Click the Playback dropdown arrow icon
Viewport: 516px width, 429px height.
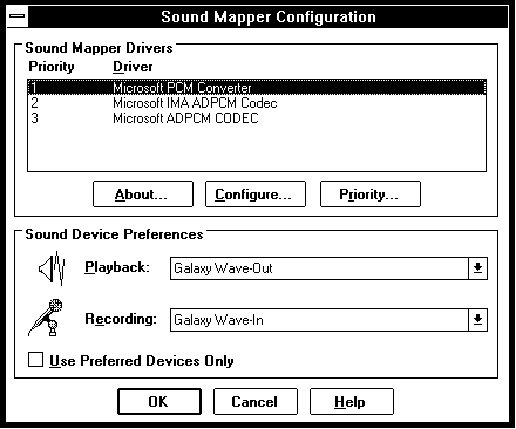478,268
